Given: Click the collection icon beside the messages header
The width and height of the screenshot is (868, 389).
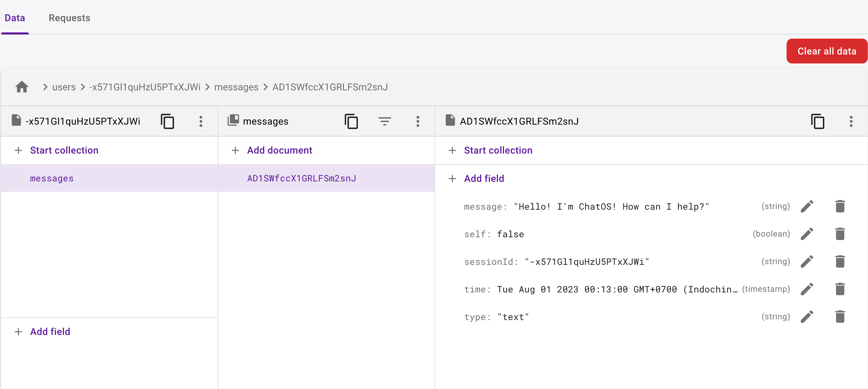Looking at the screenshot, I should click(233, 120).
